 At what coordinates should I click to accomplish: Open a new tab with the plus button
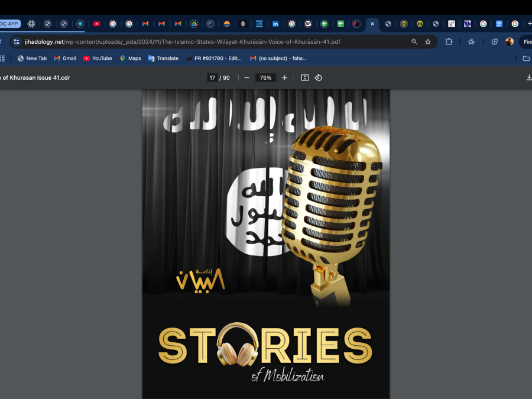pyautogui.click(x=529, y=24)
